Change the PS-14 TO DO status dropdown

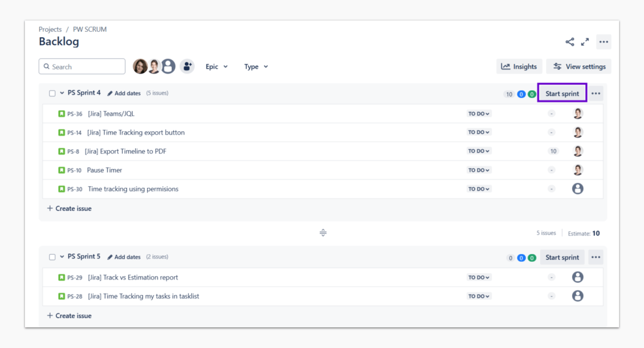click(x=479, y=132)
